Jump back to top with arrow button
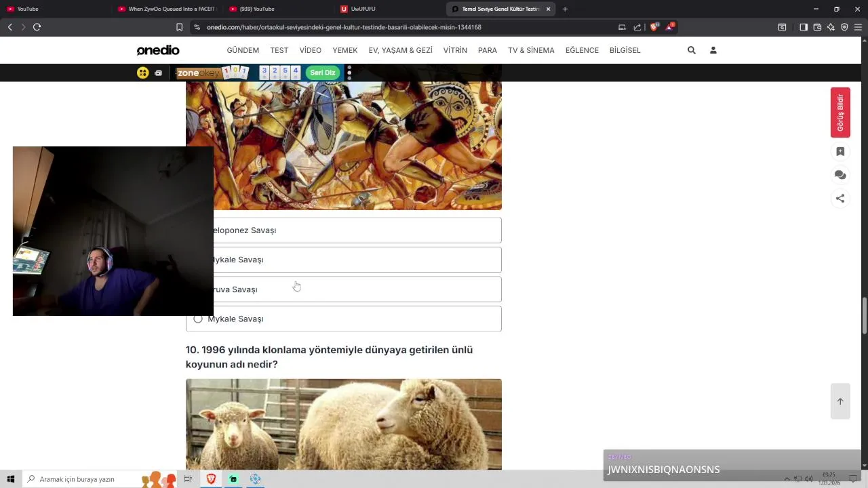868x488 pixels. 840,401
